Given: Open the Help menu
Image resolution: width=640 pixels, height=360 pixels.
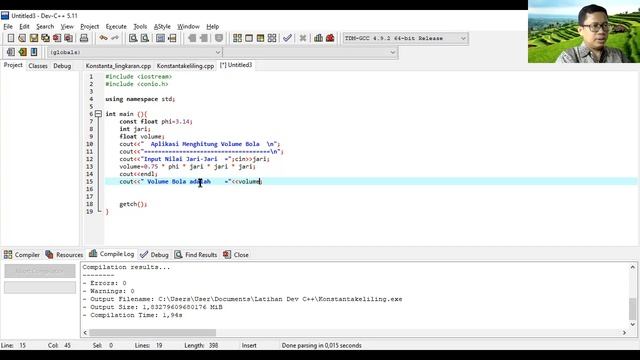Looking at the screenshot, I should click(212, 27).
